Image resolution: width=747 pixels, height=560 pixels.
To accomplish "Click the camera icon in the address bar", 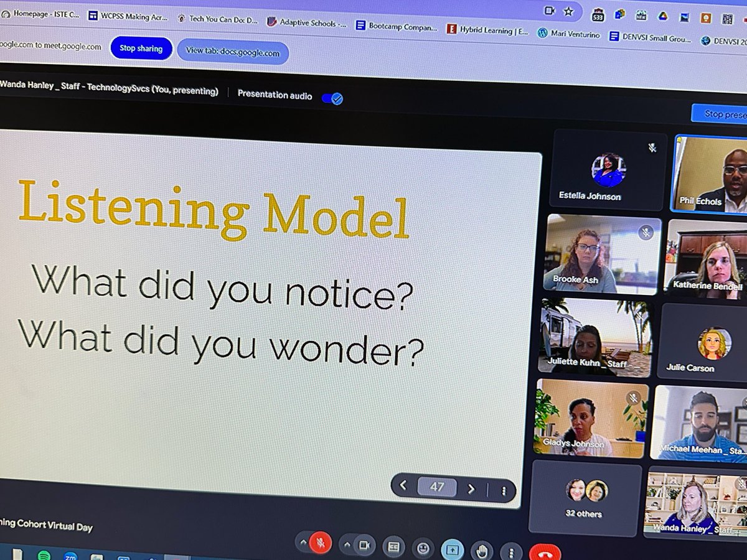I will pyautogui.click(x=550, y=10).
